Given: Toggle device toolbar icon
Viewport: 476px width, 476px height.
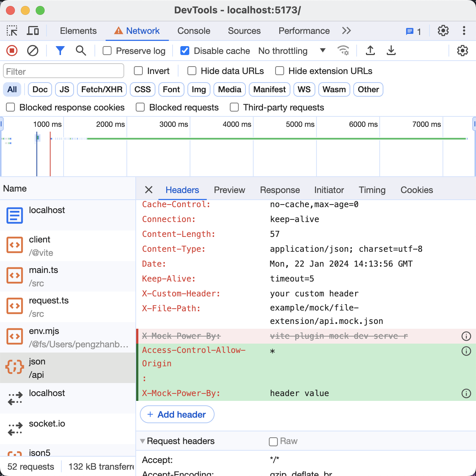Looking at the screenshot, I should click(33, 31).
